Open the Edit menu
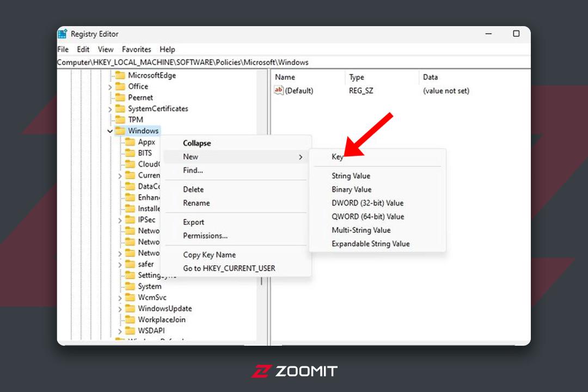Screen dimensions: 588x392 click(83, 49)
